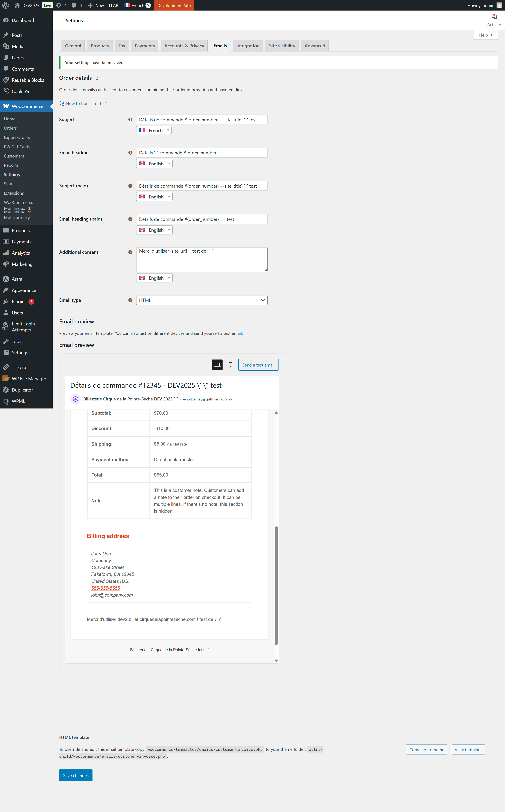Click Send a test email button

click(x=258, y=365)
